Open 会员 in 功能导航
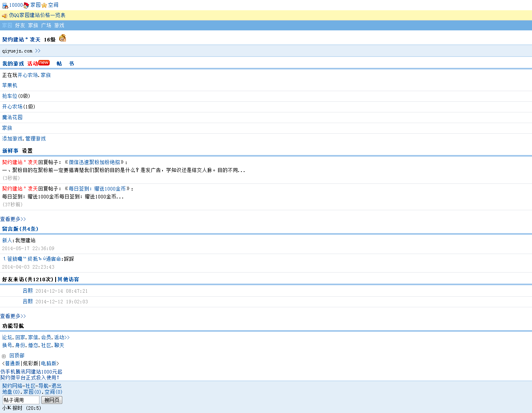This screenshot has width=532, height=413. pos(46,338)
